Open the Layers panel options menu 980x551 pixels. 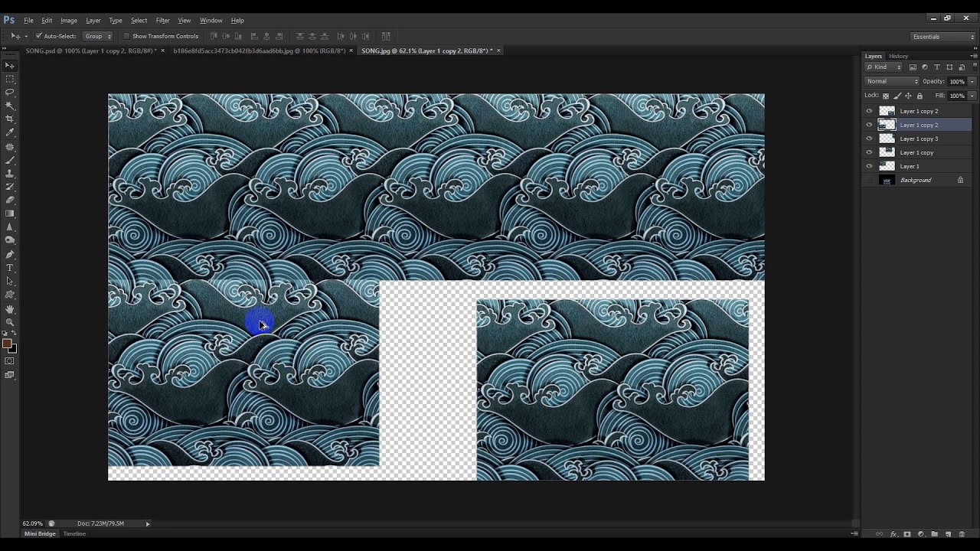[x=974, y=56]
